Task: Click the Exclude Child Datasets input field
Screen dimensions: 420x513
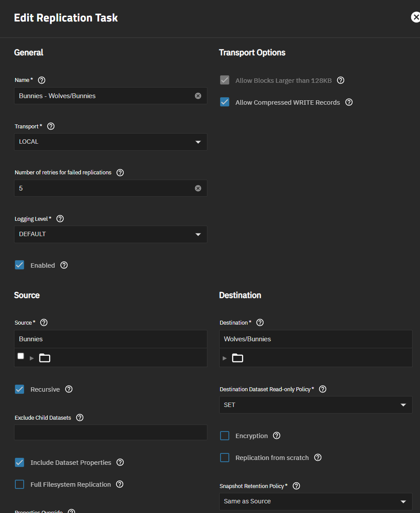Action: pos(110,432)
